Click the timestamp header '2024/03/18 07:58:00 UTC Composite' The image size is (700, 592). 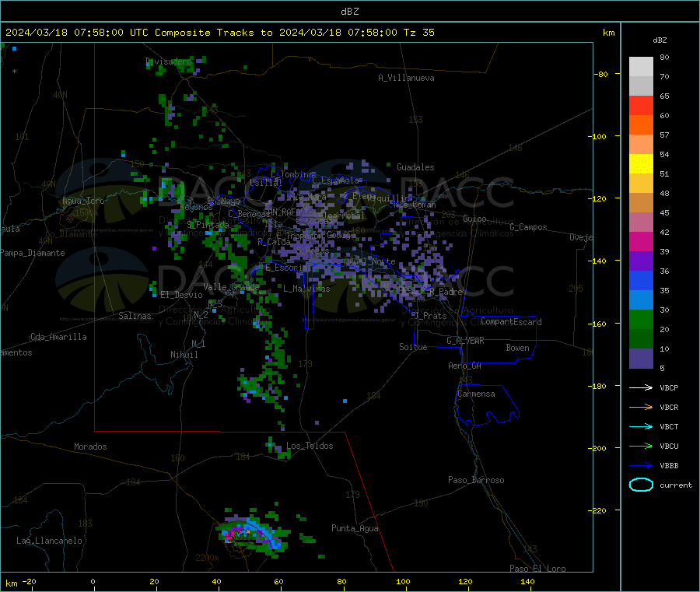(x=107, y=33)
